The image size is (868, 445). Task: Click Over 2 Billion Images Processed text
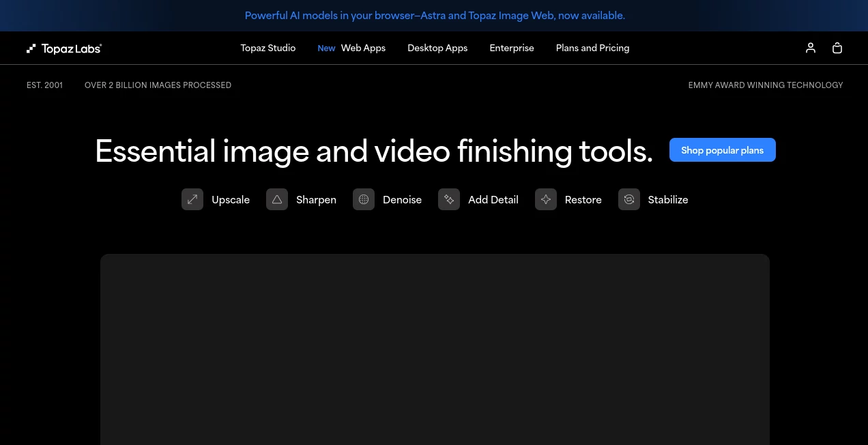pos(158,85)
